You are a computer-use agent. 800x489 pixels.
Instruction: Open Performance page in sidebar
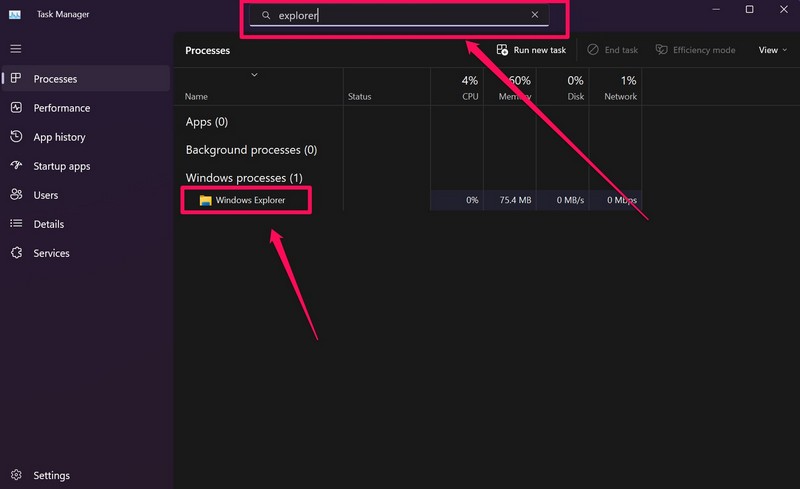pos(61,108)
